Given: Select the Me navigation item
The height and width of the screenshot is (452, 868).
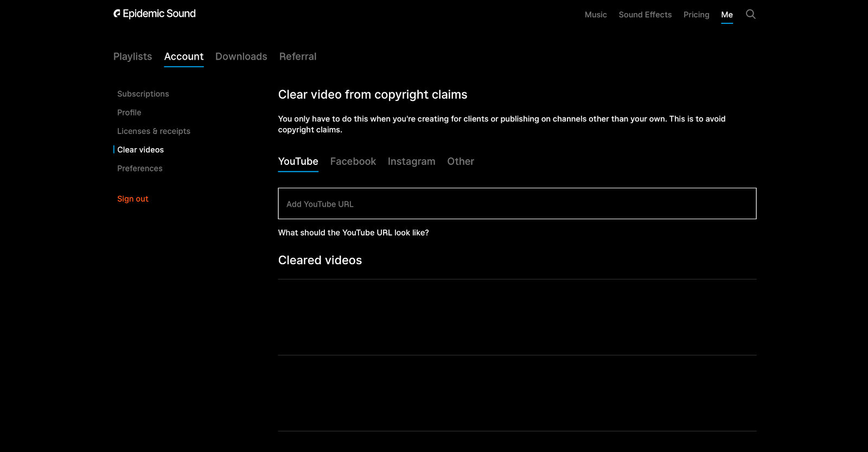Looking at the screenshot, I should click(x=726, y=15).
